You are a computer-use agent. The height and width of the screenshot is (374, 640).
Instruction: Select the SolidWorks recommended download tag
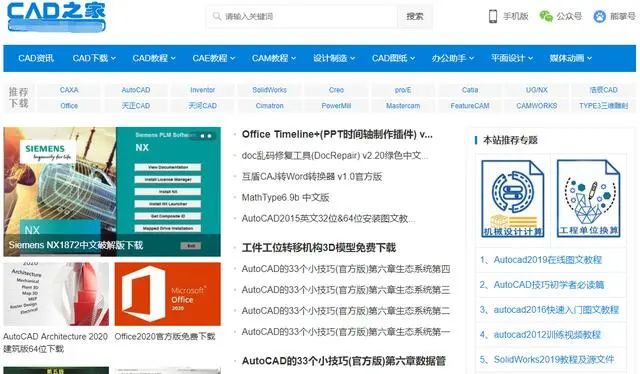click(x=269, y=90)
